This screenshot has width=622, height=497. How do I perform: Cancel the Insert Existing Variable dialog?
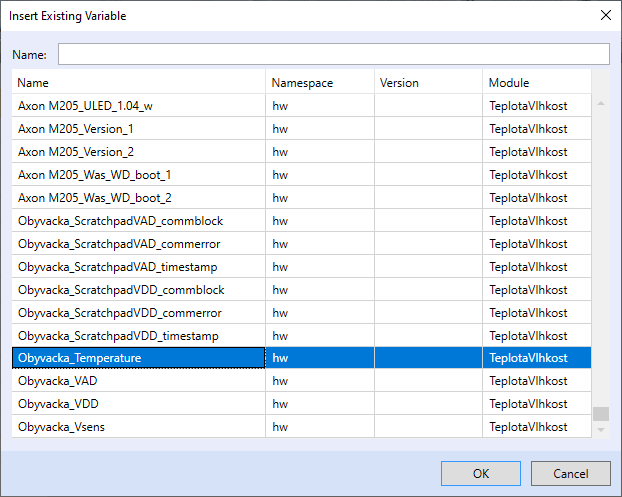pyautogui.click(x=570, y=473)
